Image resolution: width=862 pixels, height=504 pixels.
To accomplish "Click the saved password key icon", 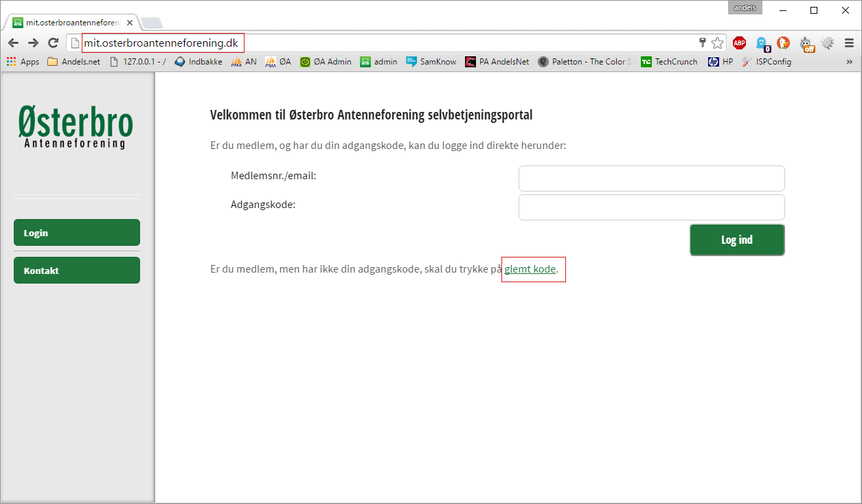I will 703,43.
